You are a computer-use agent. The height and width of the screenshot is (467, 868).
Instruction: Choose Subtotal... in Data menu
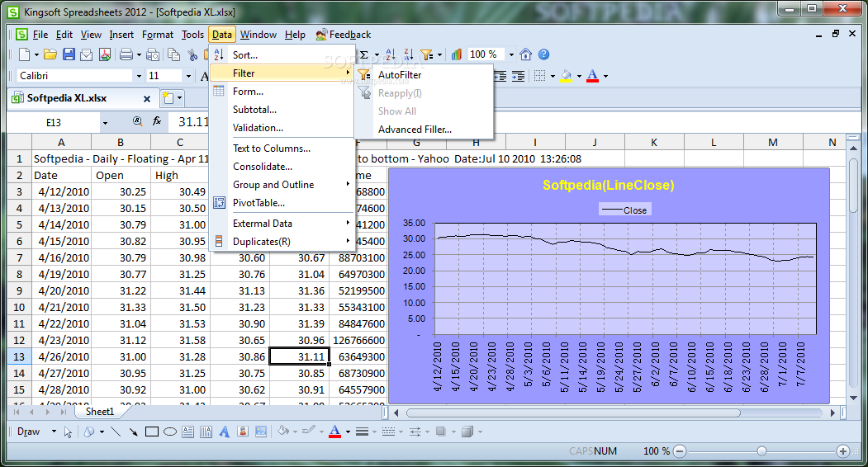click(x=282, y=110)
